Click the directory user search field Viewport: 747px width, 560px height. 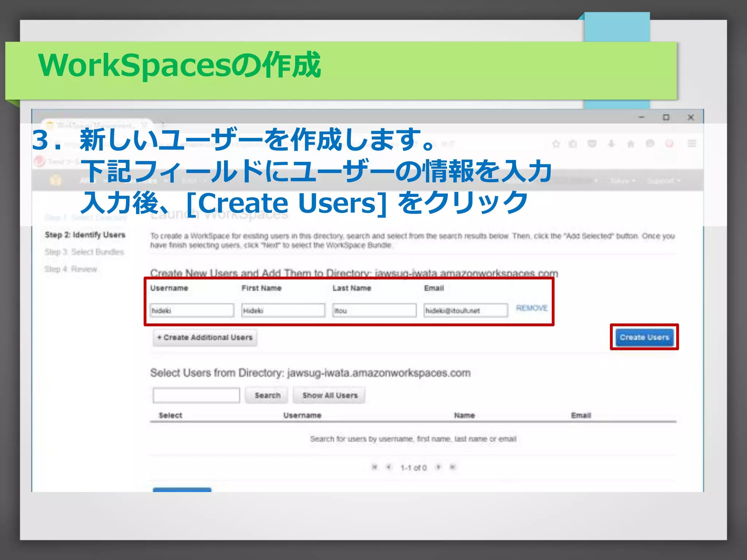tap(196, 396)
